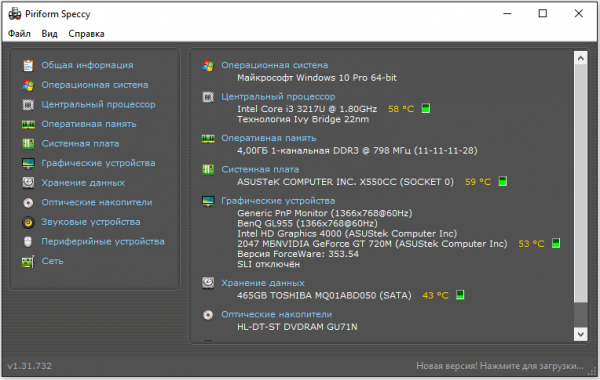Open Графические устройства monitor icon in sidebar
Image resolution: width=600 pixels, height=380 pixels.
click(x=28, y=163)
